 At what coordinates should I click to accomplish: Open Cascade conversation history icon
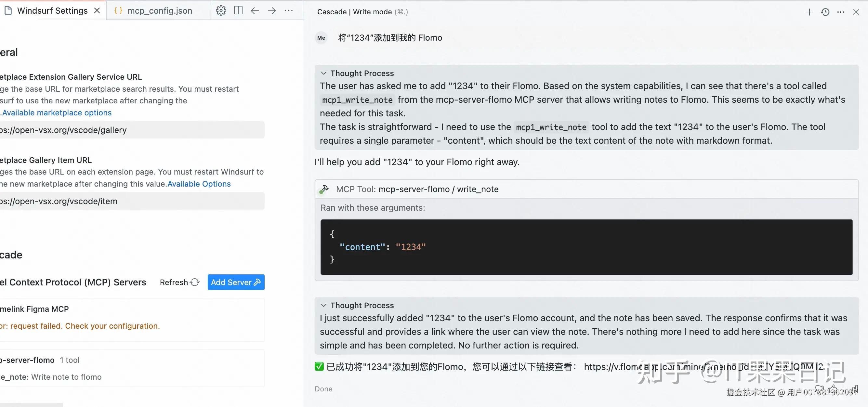[x=824, y=12]
